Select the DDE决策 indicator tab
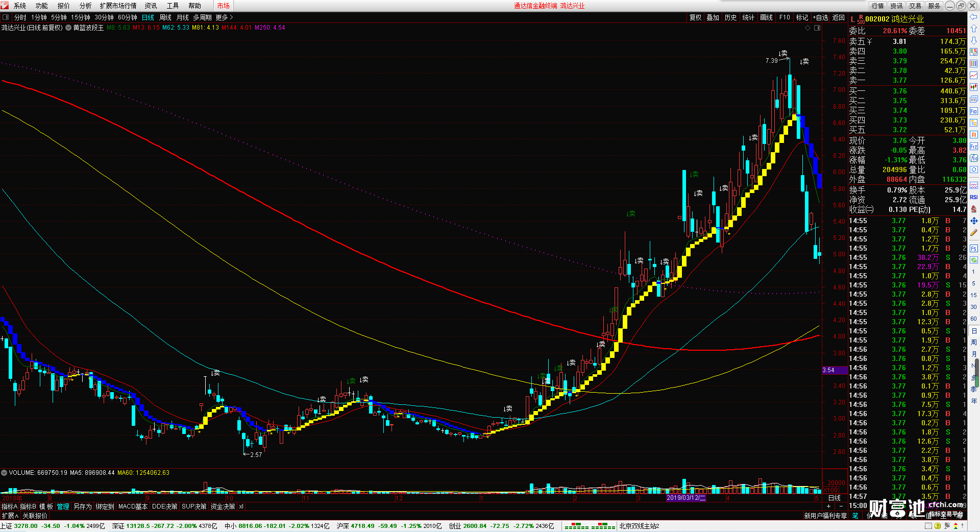The width and height of the screenshot is (980, 532). [165, 506]
